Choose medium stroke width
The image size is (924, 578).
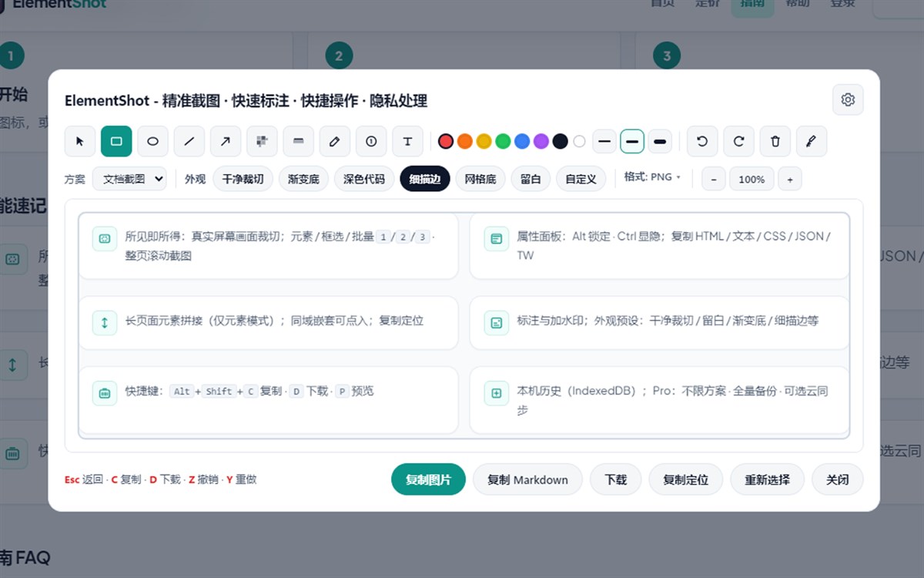click(x=632, y=141)
